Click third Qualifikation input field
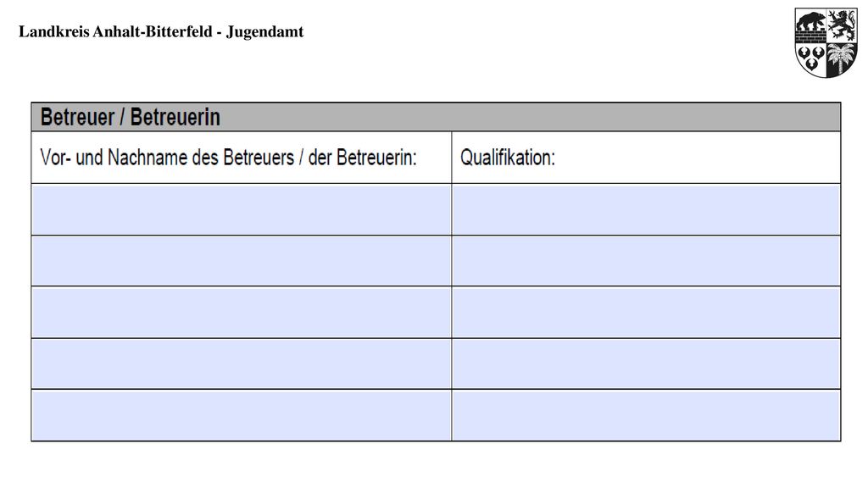Viewport: 868px width, 488px height. click(646, 313)
